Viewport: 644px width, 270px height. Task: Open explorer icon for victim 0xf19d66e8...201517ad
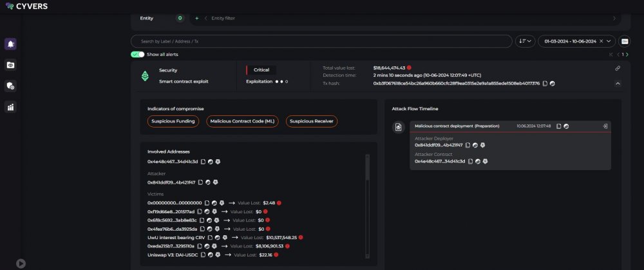(207, 211)
